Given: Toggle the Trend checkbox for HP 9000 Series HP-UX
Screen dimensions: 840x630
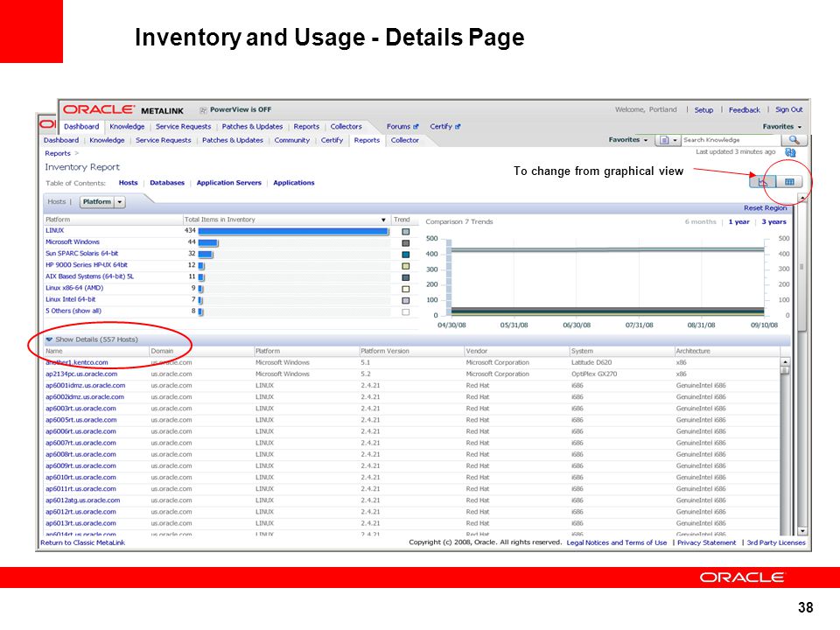Looking at the screenshot, I should click(x=405, y=266).
